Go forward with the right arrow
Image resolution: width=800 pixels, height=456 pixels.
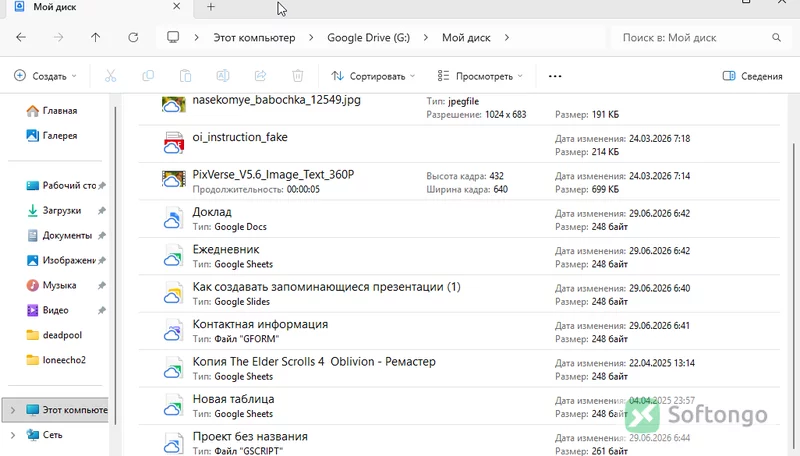coord(59,37)
